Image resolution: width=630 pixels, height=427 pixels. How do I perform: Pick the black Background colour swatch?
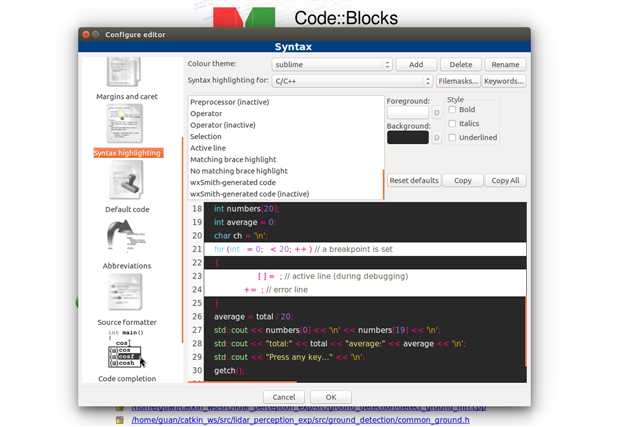(408, 137)
